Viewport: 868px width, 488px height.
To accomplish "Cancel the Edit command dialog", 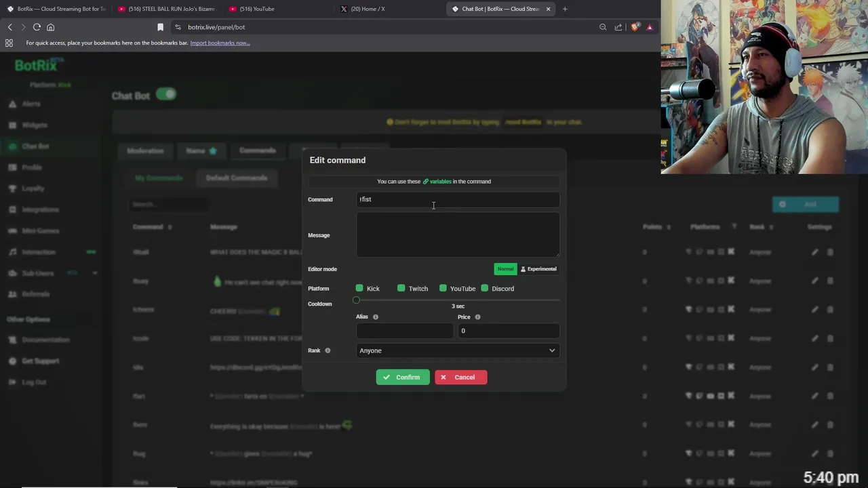I will click(x=460, y=377).
